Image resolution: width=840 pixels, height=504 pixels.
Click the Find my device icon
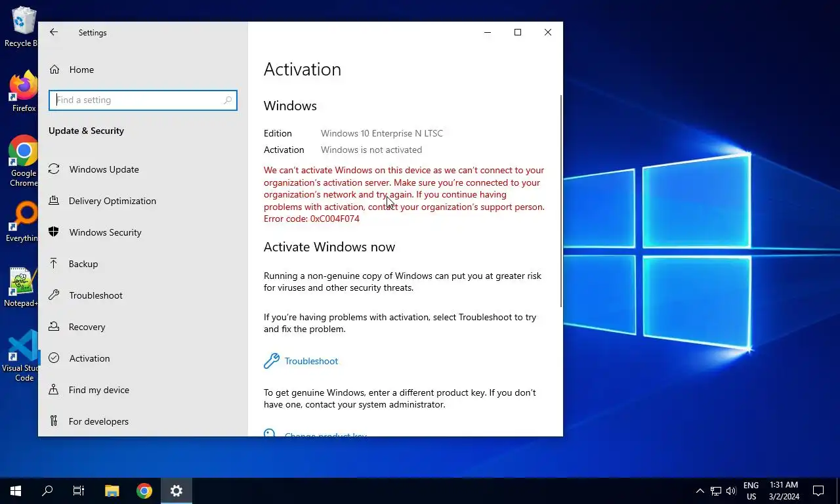[54, 390]
